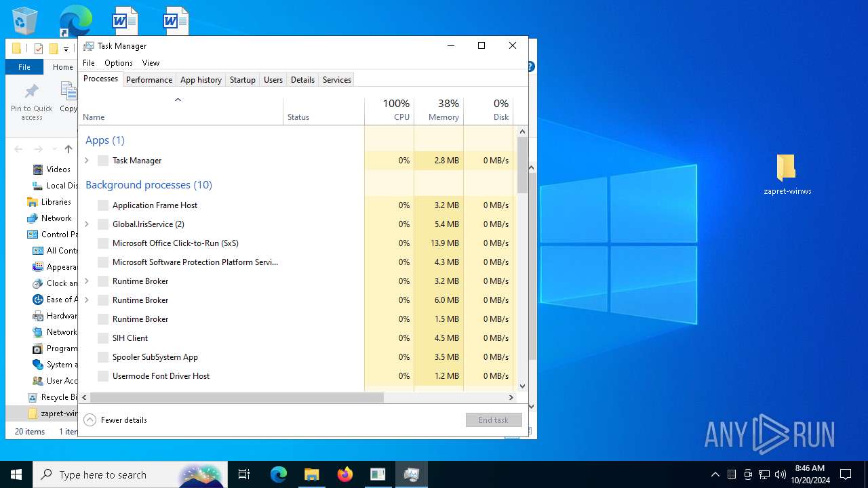Viewport: 868px width, 488px height.
Task: Click the New folder icon in Explorer toolbar
Action: (54, 49)
